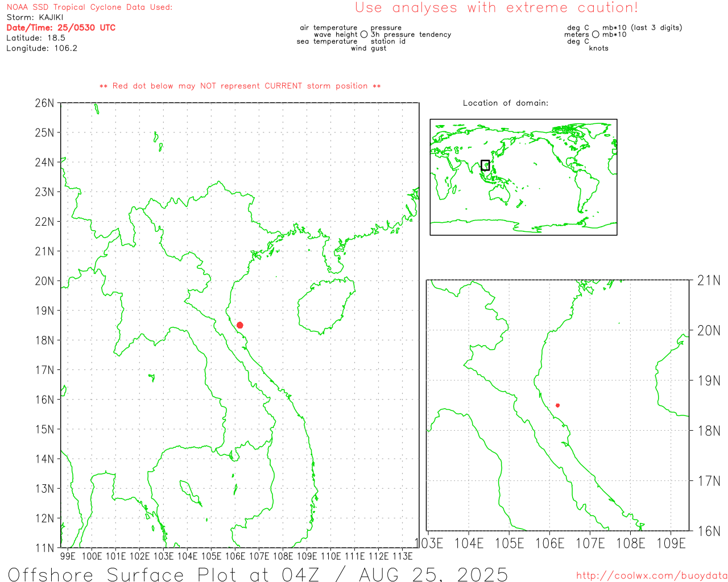Click the 106E label on main map axis
This screenshot has height=582, width=728.
(235, 556)
